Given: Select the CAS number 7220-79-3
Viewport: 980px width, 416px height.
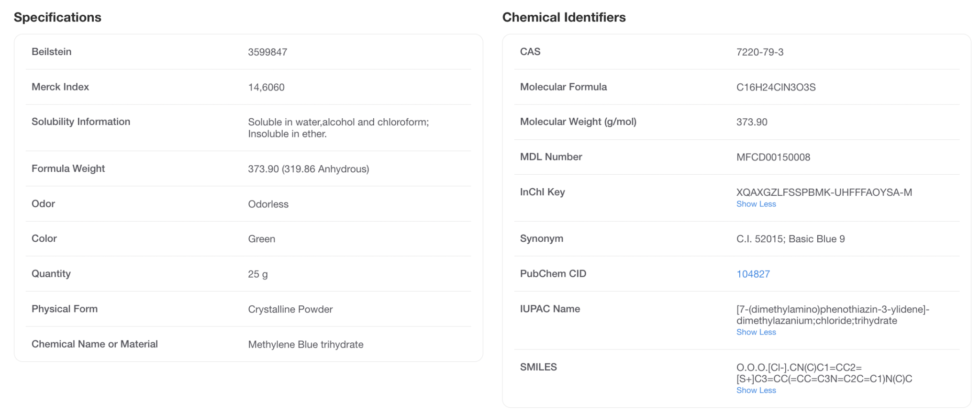Looking at the screenshot, I should coord(761,52).
